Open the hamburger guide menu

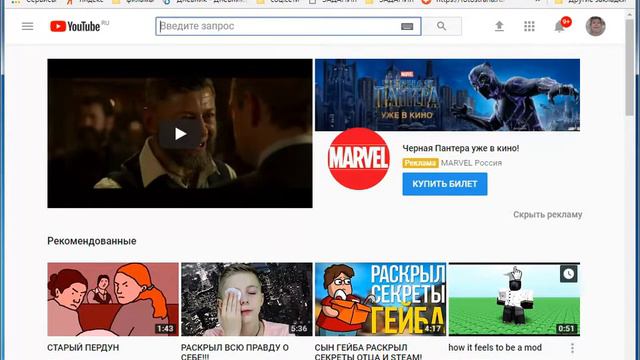click(27, 27)
